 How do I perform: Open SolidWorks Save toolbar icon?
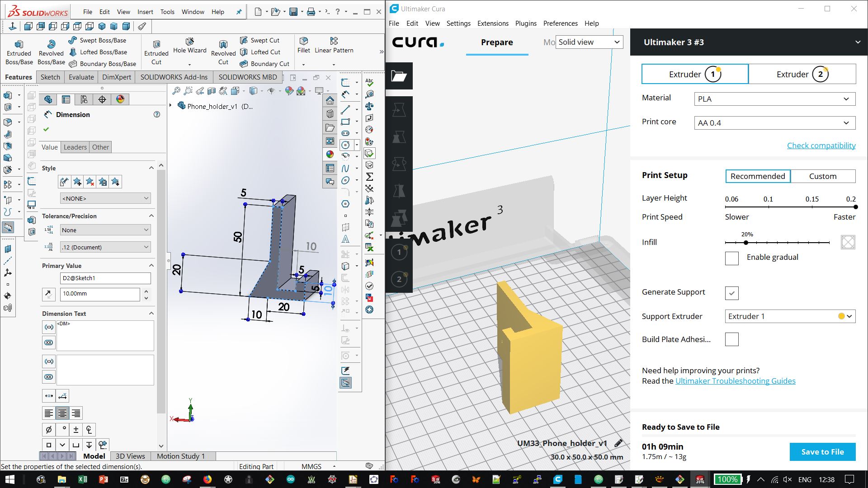pyautogui.click(x=293, y=12)
